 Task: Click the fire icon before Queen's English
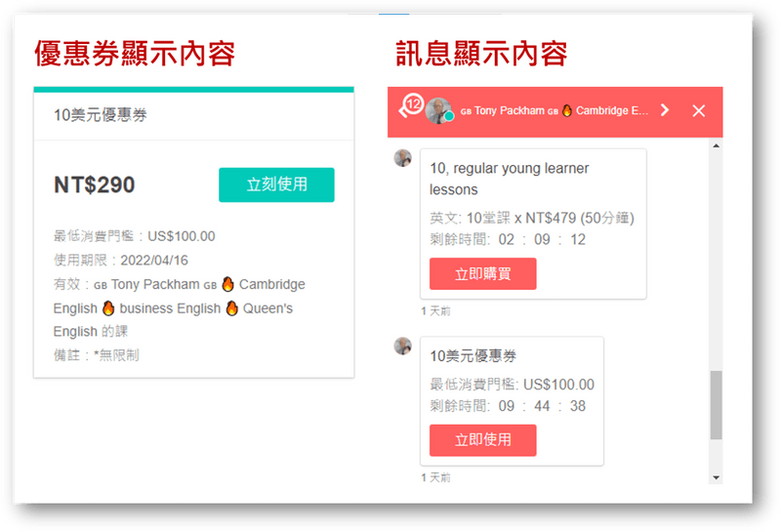pos(231,308)
